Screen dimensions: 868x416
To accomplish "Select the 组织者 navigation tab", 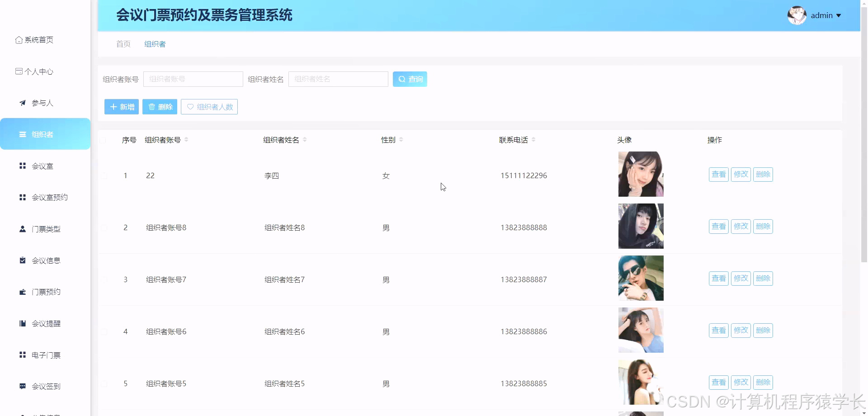I will click(155, 44).
